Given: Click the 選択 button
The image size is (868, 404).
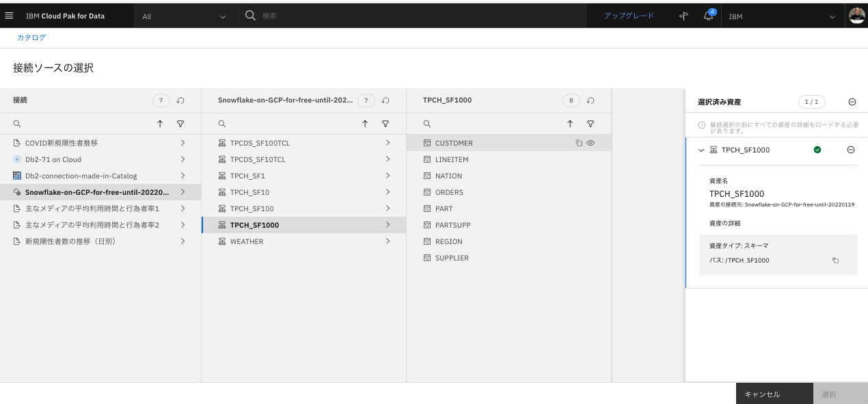Looking at the screenshot, I should pyautogui.click(x=841, y=394).
